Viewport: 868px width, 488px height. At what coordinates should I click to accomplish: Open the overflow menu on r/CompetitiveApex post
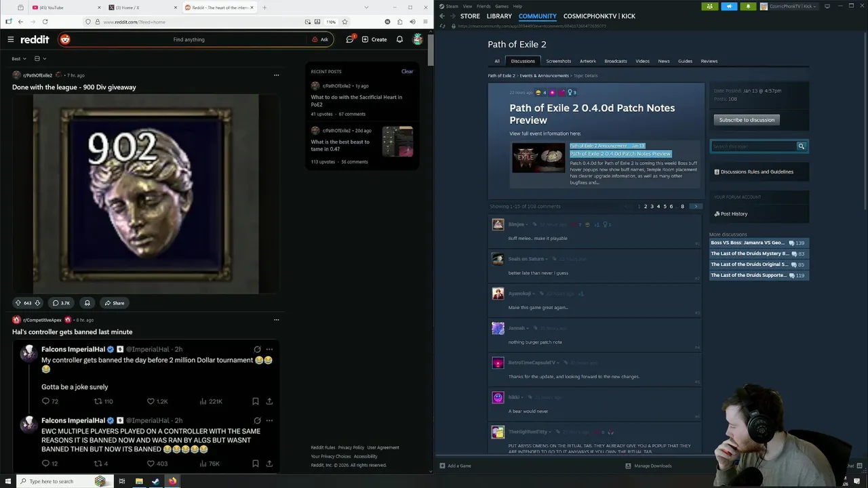tap(276, 320)
